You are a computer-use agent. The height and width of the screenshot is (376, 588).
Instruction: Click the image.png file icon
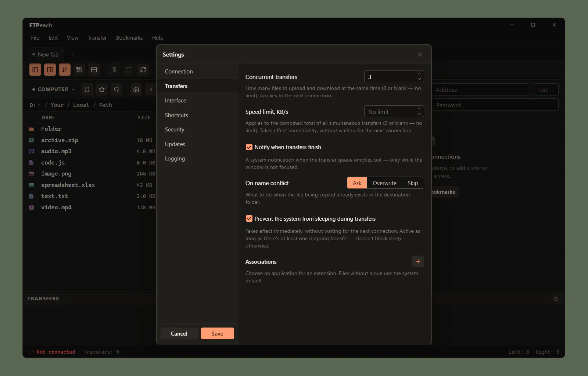tap(31, 174)
